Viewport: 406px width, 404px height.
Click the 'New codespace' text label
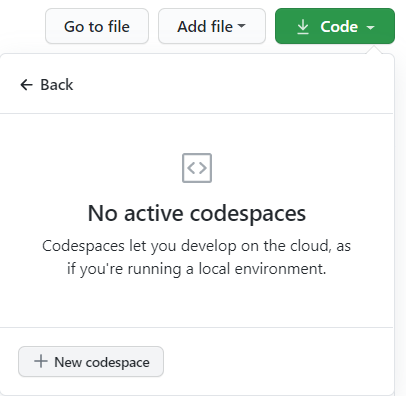coord(102,362)
